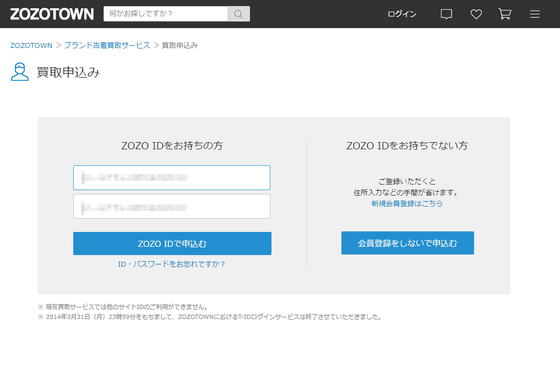Open 新規会員登録はこちら link
Viewport: 560px width, 384px height.
coord(407,203)
